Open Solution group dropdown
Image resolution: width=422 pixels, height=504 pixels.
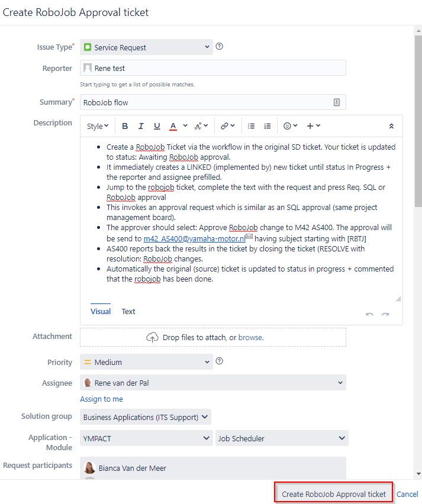[146, 417]
